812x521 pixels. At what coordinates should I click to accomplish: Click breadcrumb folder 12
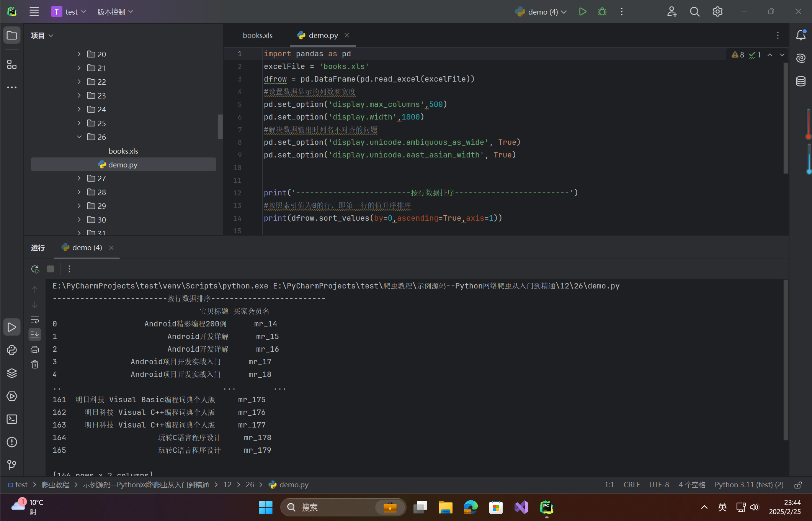(227, 485)
